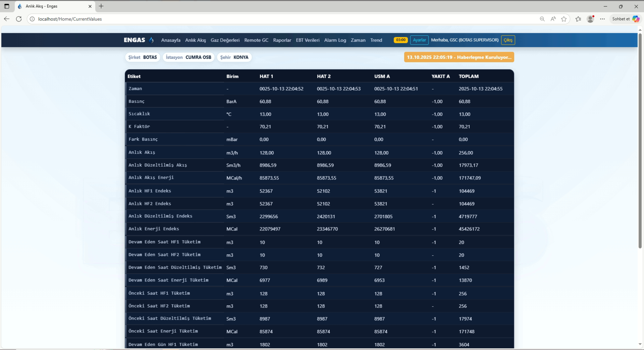Open the favorites list icon

point(578,19)
